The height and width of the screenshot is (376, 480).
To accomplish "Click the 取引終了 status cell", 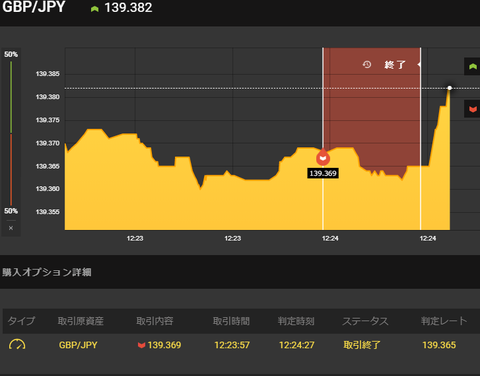I will pos(362,345).
